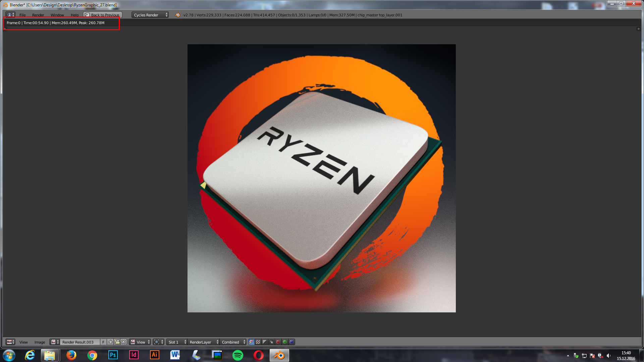Launch Photoshop from taskbar
This screenshot has width=644, height=362.
pyautogui.click(x=113, y=355)
